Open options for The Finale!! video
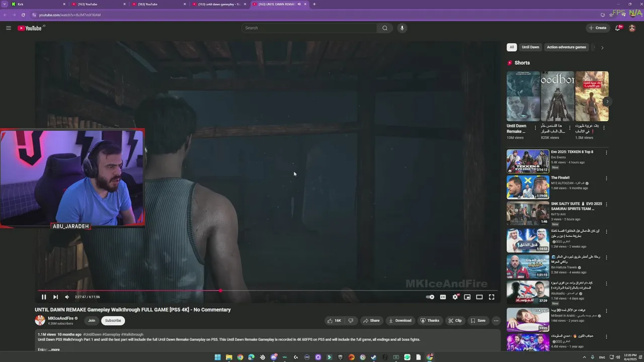The height and width of the screenshot is (362, 644). tap(606, 178)
